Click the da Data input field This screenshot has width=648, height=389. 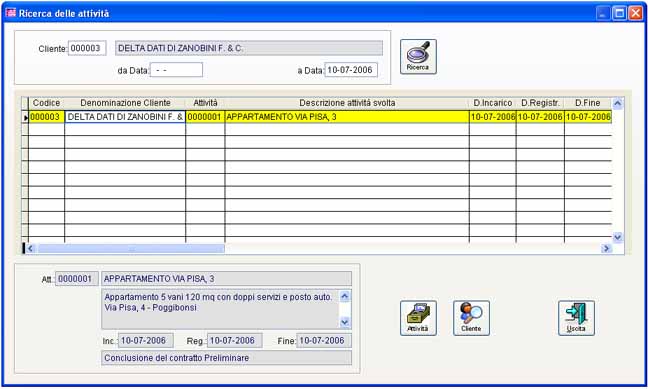(176, 70)
